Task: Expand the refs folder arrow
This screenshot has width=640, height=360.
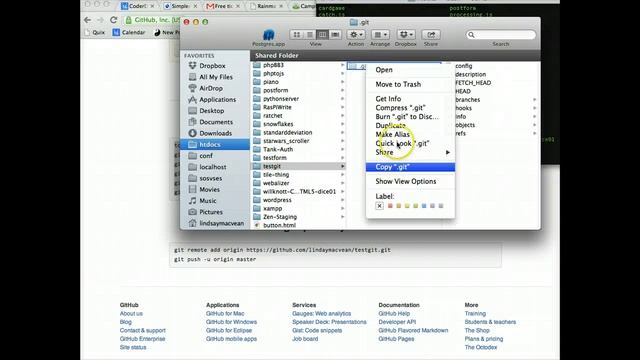Action: point(534,133)
